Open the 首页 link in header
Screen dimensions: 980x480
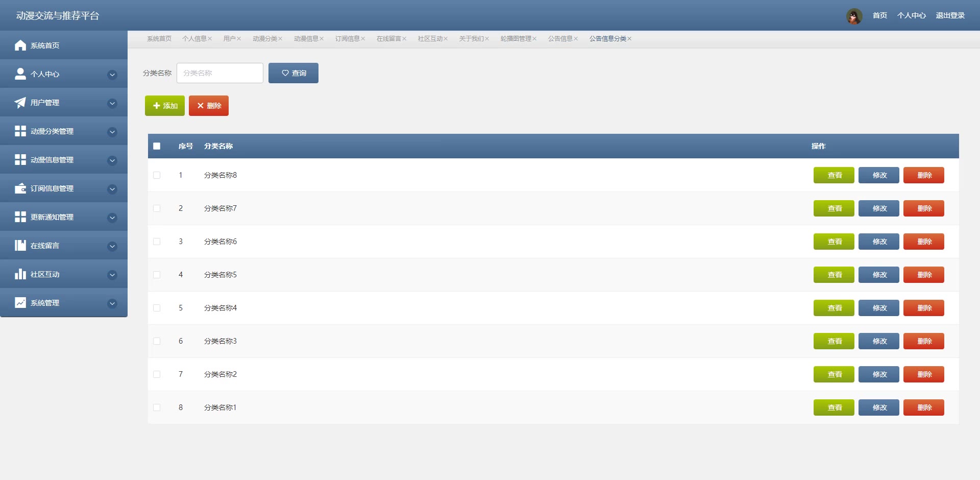point(880,16)
